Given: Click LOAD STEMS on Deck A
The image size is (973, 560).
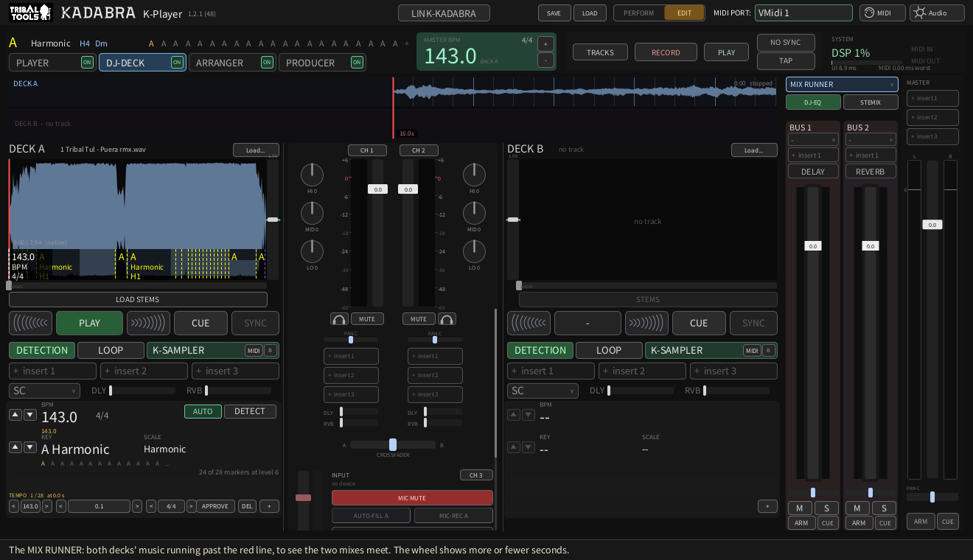Looking at the screenshot, I should (138, 299).
